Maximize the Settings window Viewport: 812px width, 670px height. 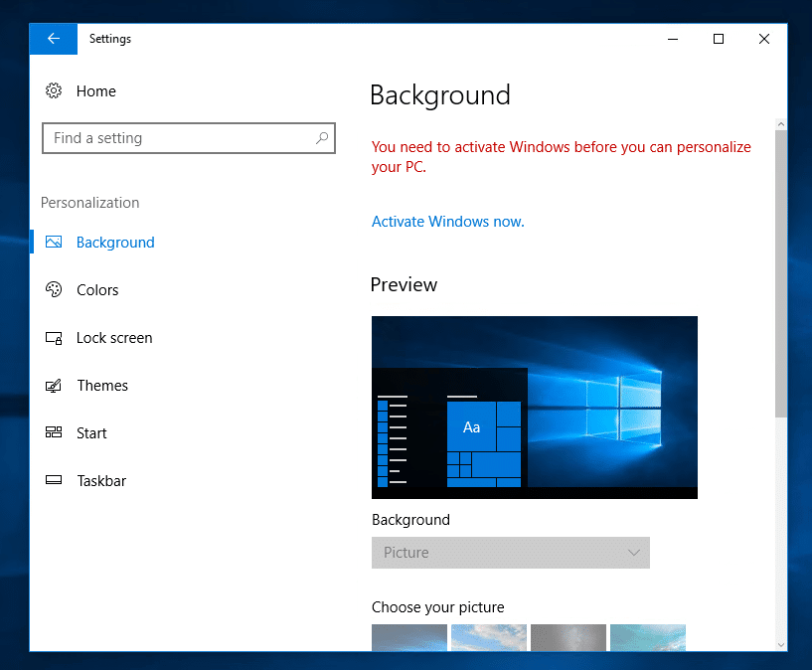[x=719, y=39]
